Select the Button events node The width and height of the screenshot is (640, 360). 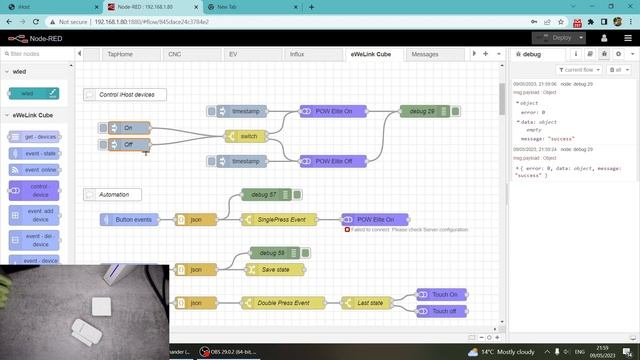129,220
